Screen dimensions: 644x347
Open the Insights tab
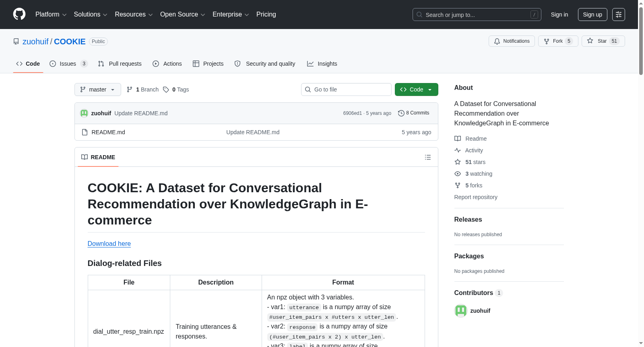click(322, 64)
